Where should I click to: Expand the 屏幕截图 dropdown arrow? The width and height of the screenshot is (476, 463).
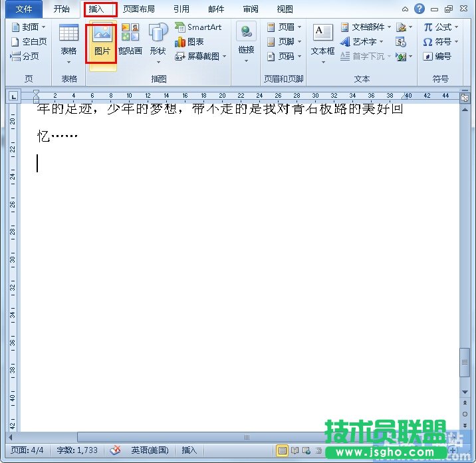[224, 56]
